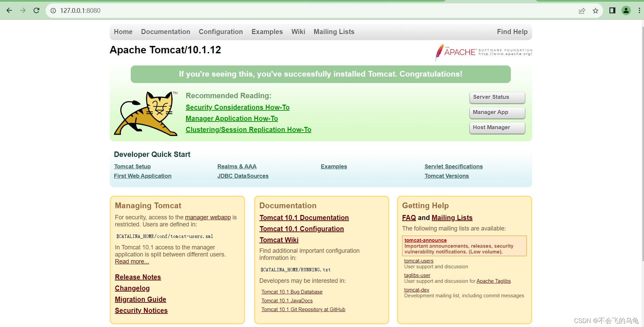The image size is (644, 327).
Task: Open the Realms & AAA link
Action: [237, 166]
